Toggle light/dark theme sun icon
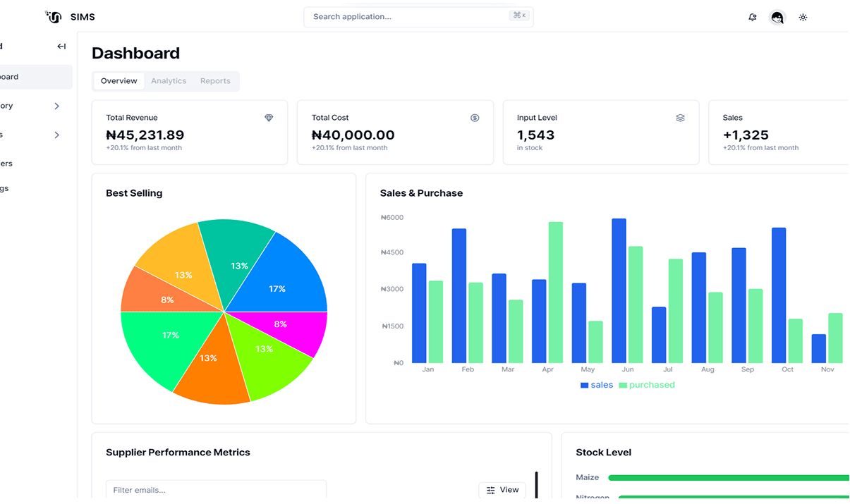 803,18
